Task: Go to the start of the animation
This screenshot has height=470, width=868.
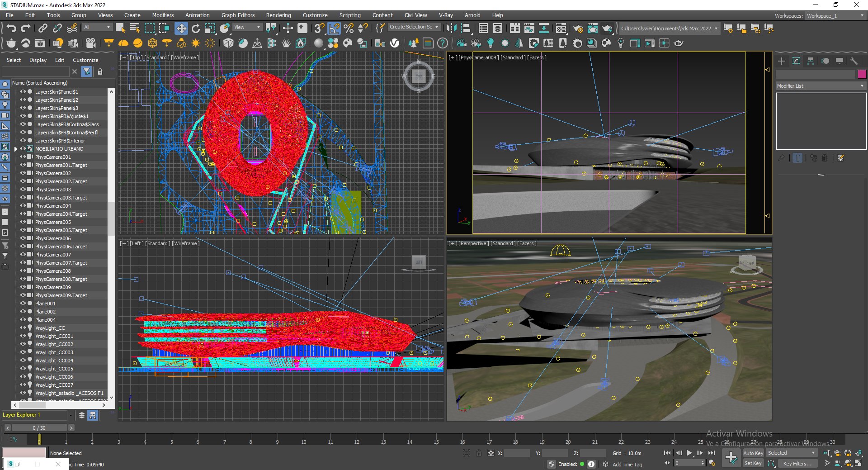Action: (667, 453)
